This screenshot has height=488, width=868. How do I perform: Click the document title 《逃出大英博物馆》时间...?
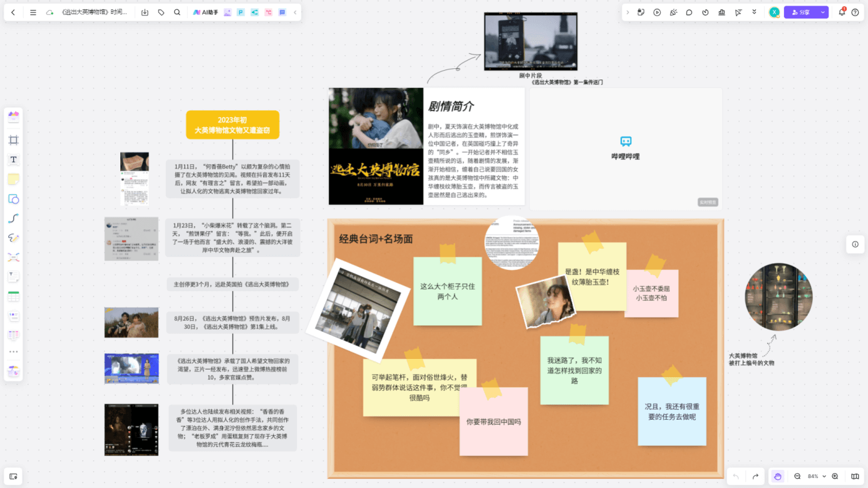point(95,13)
